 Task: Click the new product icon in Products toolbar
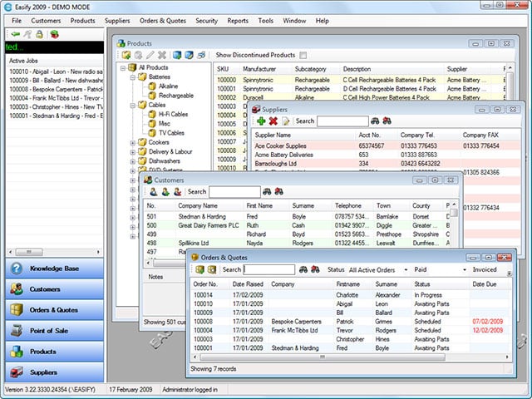(126, 55)
